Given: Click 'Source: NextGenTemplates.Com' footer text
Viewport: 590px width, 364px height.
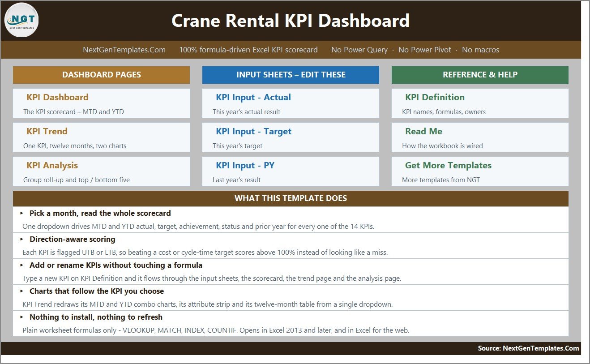Looking at the screenshot, I should 528,348.
